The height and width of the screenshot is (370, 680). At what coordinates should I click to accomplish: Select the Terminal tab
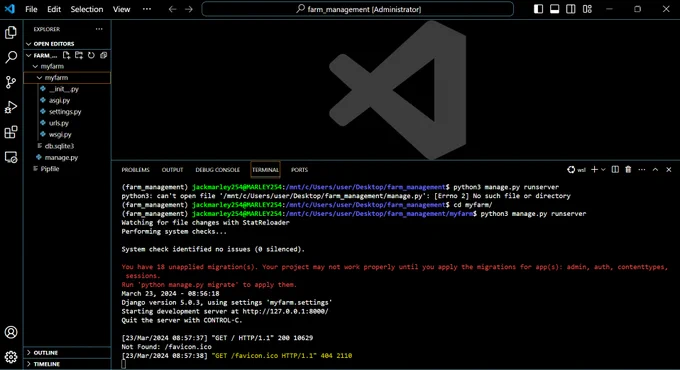(265, 170)
